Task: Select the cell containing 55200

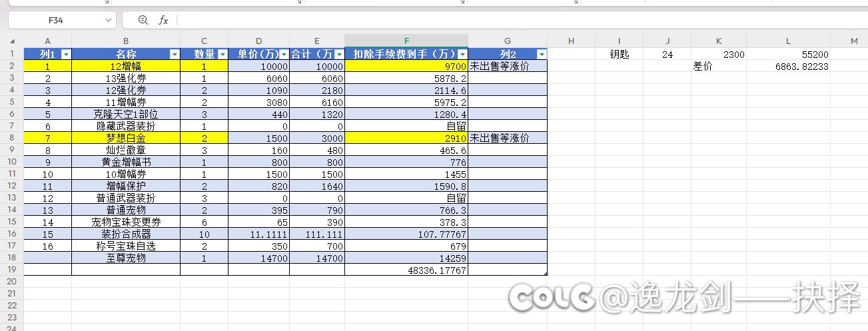Action: (789, 54)
